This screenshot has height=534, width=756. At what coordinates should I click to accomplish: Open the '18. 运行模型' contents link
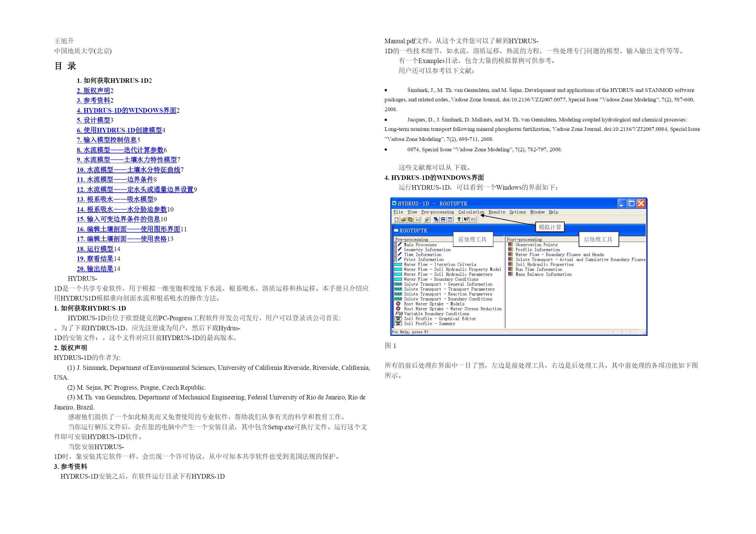coord(95,249)
